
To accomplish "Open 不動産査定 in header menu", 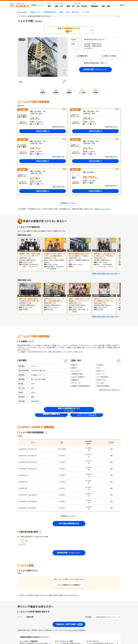I will click(94, 6).
